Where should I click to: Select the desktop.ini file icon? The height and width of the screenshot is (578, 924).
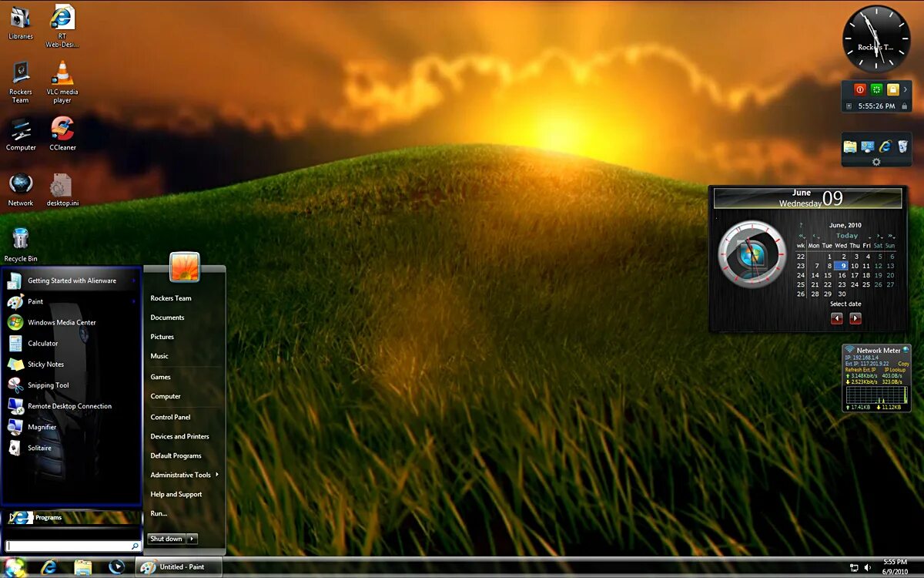pos(62,190)
